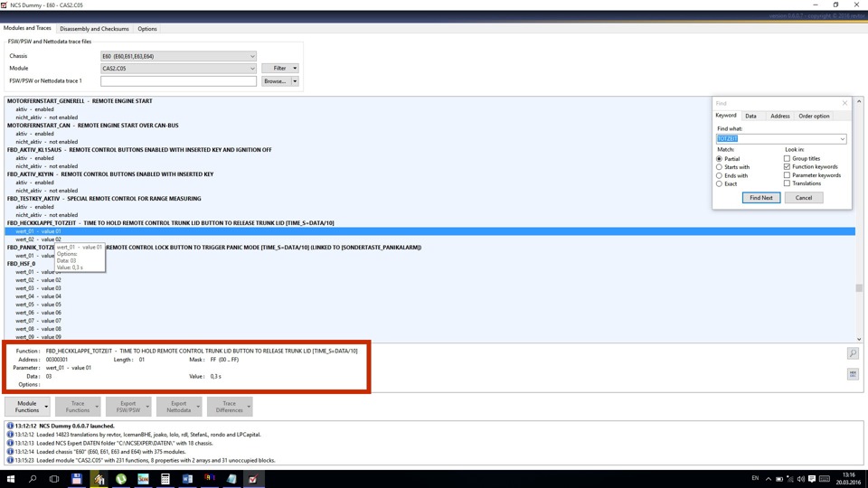
Task: Open the floppy disk app in the taskbar
Action: pos(76,479)
